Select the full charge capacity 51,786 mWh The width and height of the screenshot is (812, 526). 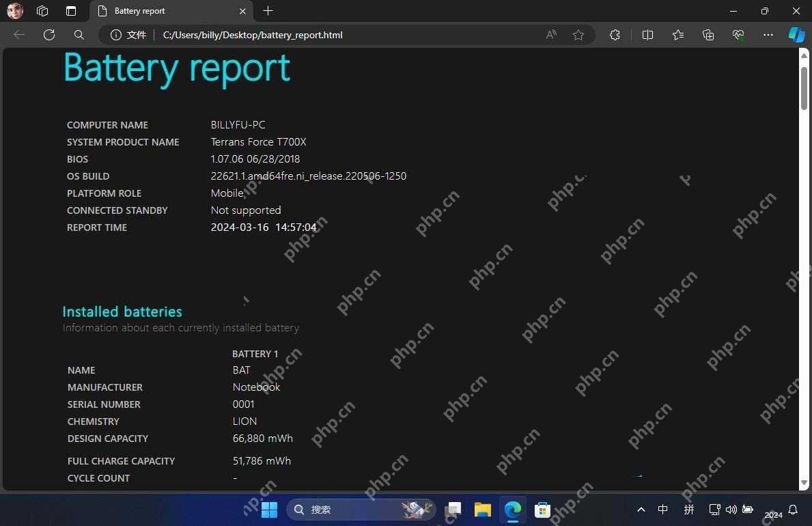click(x=262, y=460)
